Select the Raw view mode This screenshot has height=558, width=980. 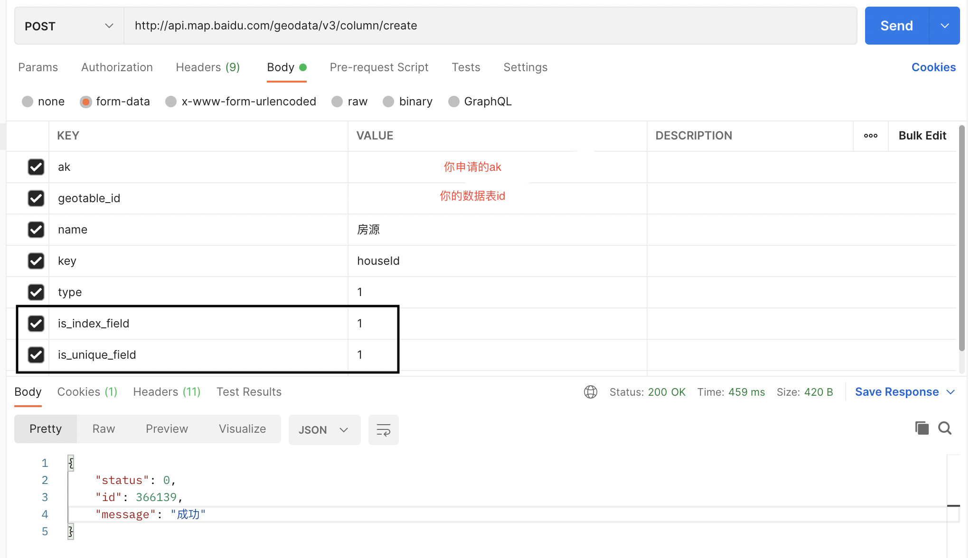click(x=104, y=429)
